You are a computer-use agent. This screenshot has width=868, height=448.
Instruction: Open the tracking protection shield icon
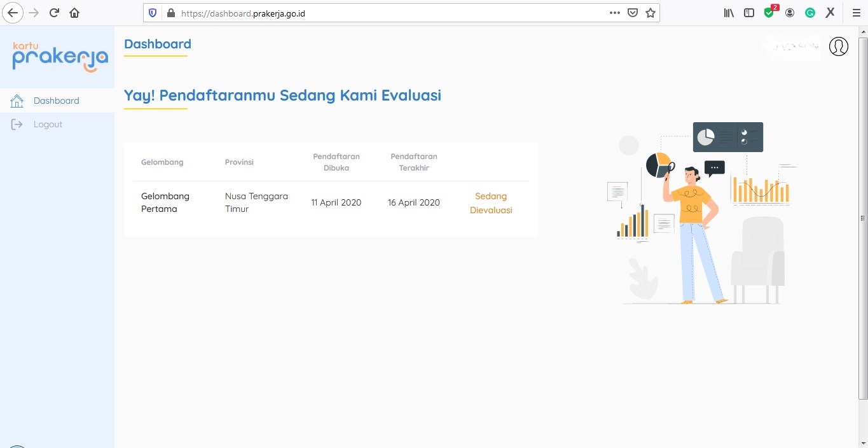pyautogui.click(x=153, y=13)
